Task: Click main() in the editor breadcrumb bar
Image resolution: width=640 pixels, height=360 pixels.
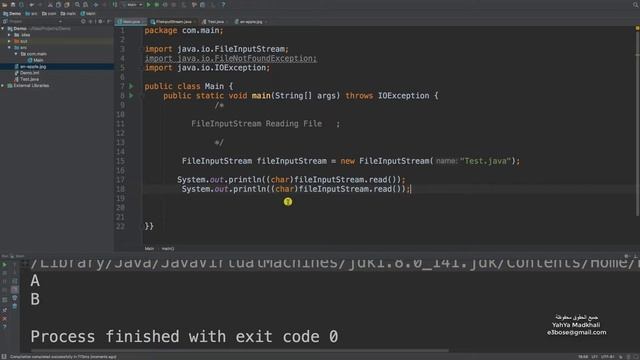Action: click(168, 249)
